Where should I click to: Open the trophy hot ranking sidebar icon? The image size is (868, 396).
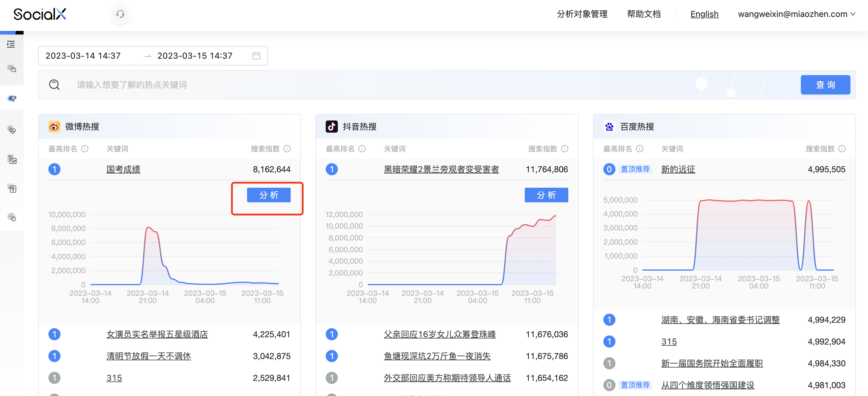(x=12, y=98)
